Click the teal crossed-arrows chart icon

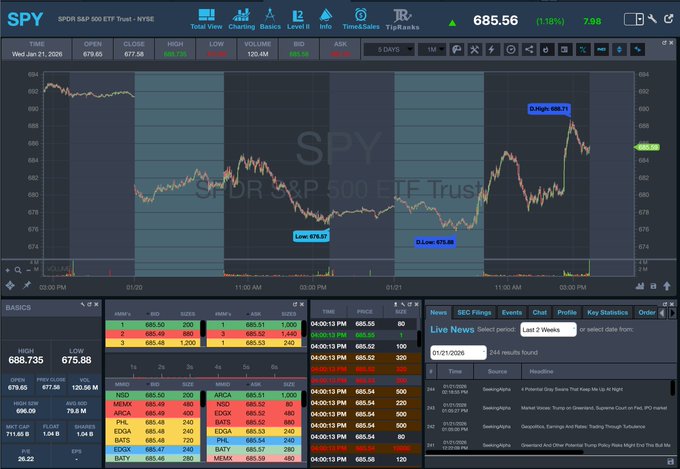583,49
